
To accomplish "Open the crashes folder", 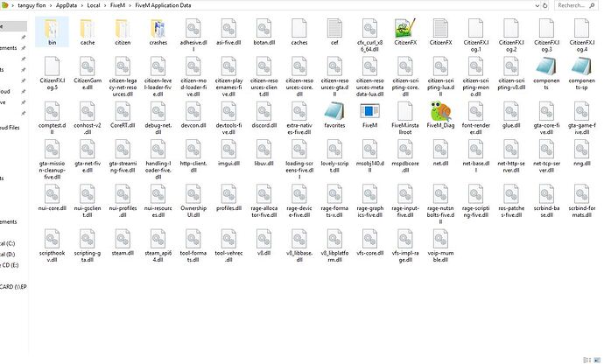I will pyautogui.click(x=158, y=31).
